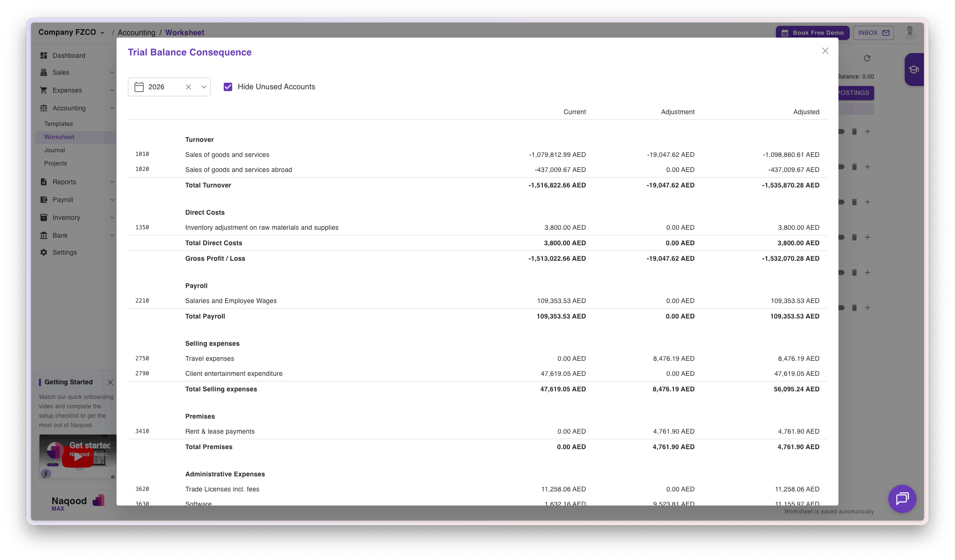Open the year dropdown arrow

coord(204,87)
